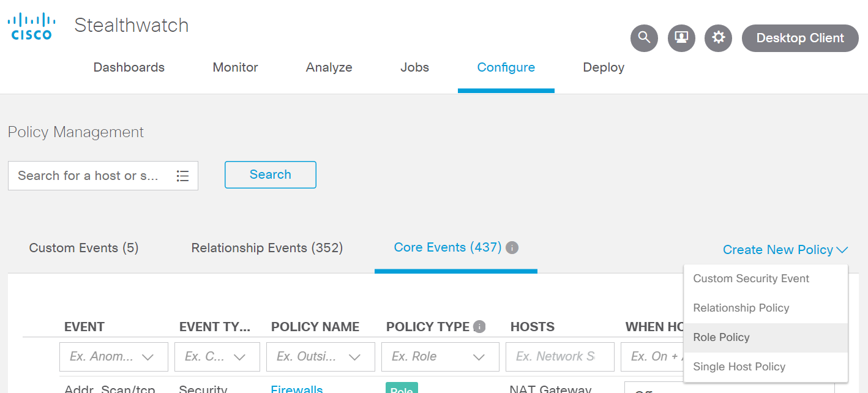Viewport: 868px width, 393px height.
Task: Switch to Relationship Events (352) tab
Action: 267,248
